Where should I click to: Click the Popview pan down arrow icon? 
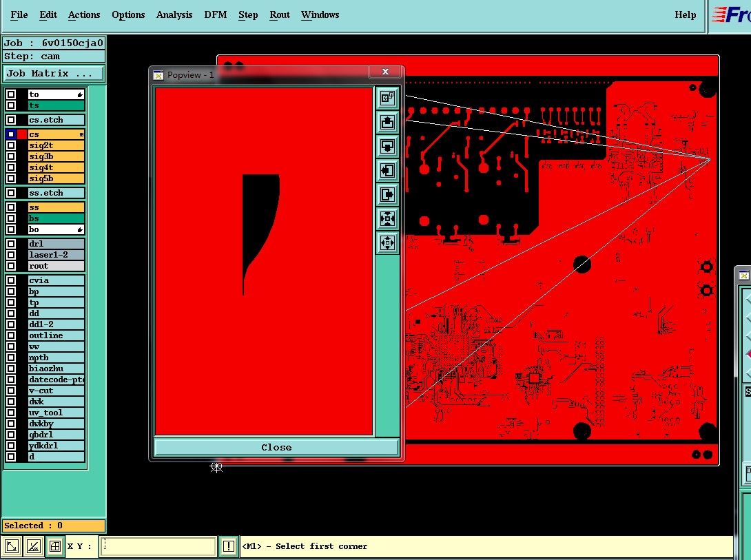387,146
